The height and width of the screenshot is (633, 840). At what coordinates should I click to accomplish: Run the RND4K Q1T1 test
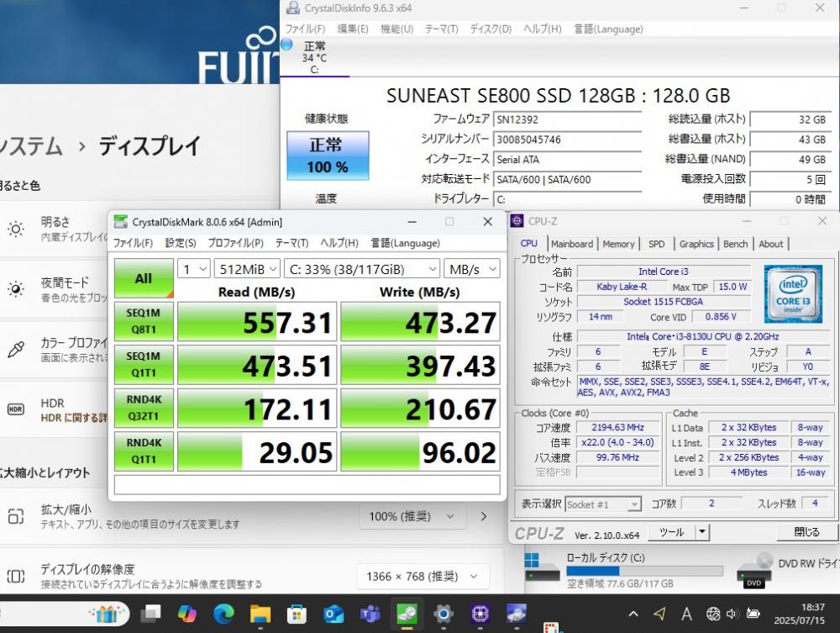pos(144,451)
